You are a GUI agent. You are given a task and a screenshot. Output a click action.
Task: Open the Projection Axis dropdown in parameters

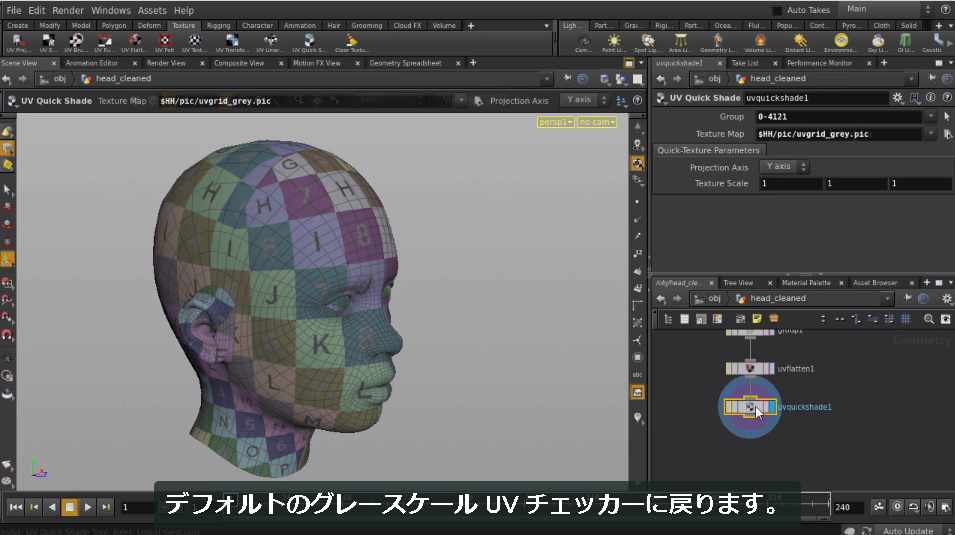click(784, 166)
